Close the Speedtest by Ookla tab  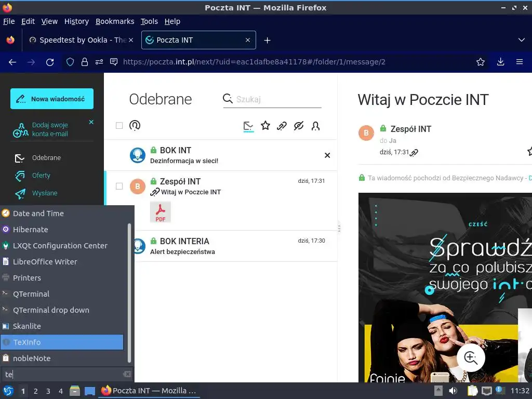(131, 40)
